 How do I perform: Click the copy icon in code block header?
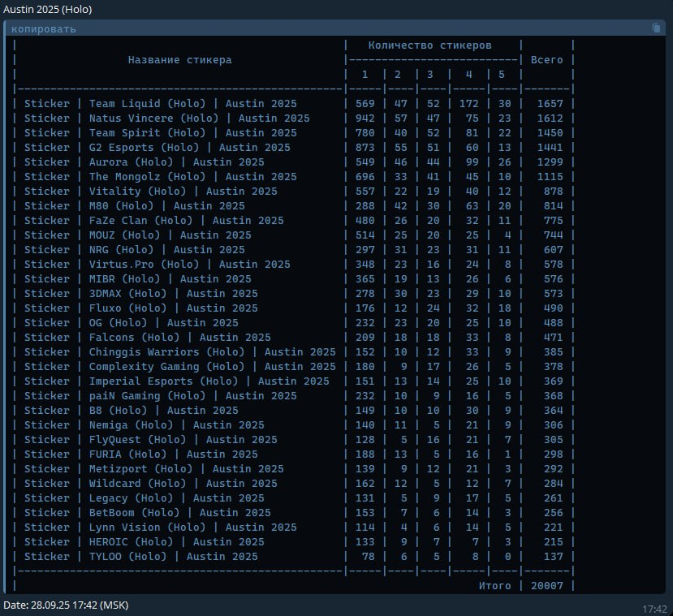click(656, 28)
